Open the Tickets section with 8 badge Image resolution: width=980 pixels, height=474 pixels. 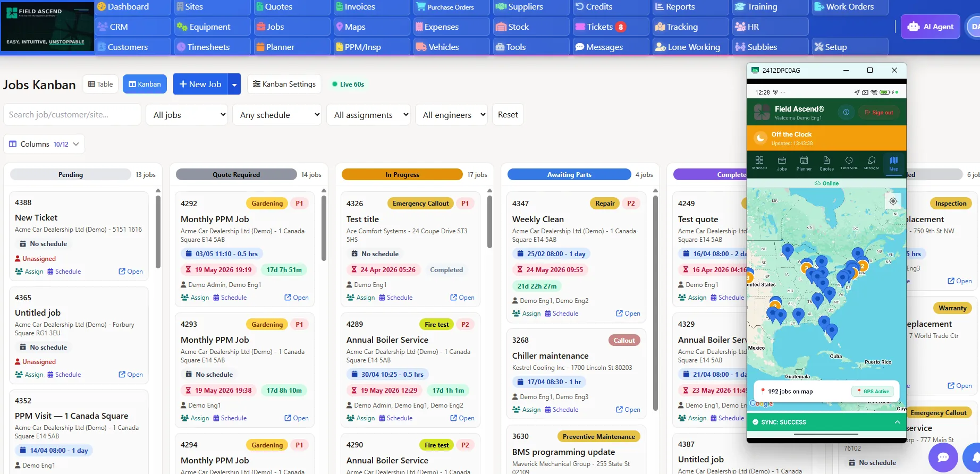[x=611, y=27]
